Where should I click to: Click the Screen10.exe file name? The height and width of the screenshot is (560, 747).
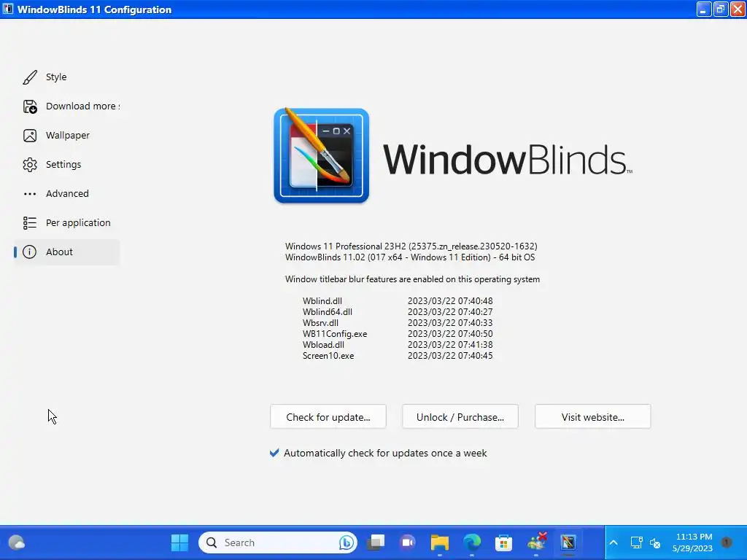[328, 356]
